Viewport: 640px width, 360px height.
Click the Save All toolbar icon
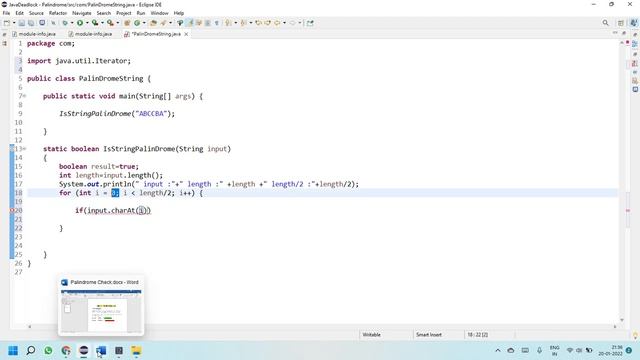point(31,23)
